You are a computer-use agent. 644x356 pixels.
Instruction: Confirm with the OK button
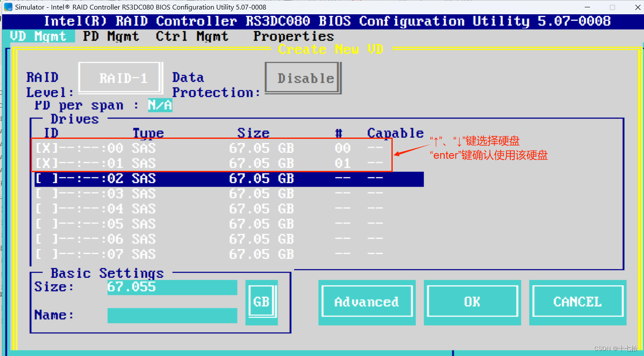[x=472, y=302]
